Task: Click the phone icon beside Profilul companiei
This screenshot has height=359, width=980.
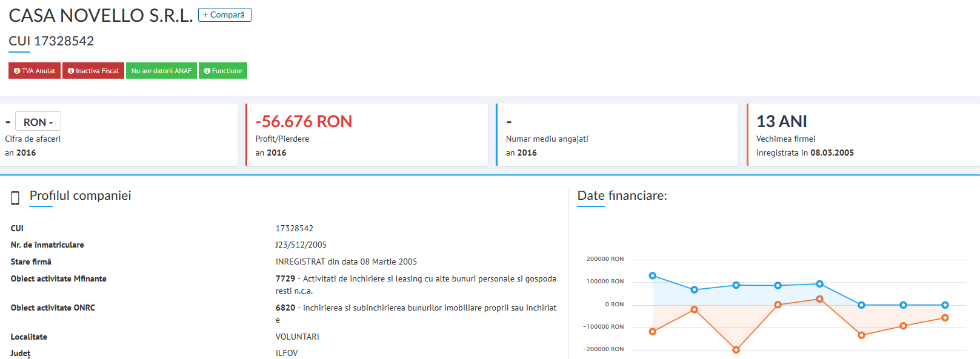Action: [x=15, y=198]
